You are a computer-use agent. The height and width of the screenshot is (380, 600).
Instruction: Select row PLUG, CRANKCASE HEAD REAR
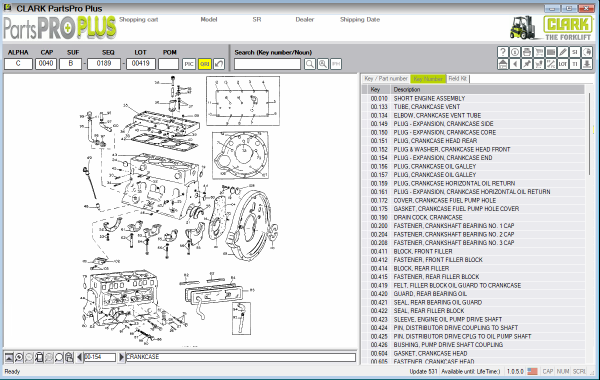(473, 141)
